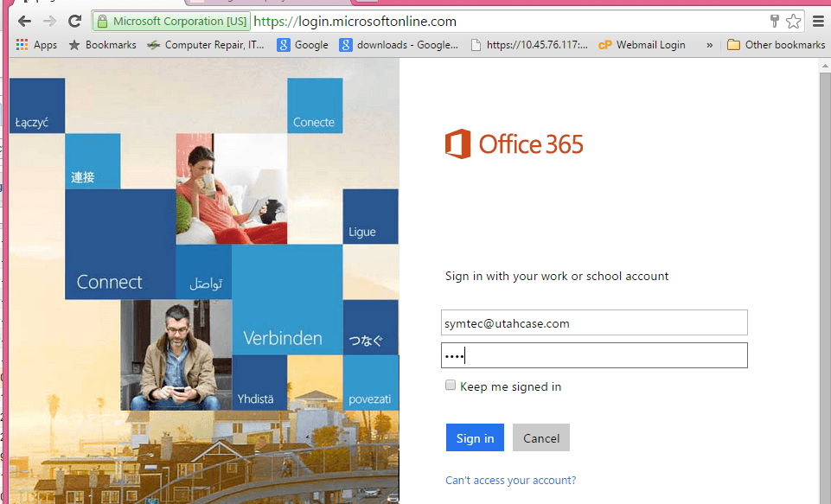This screenshot has height=504, width=831.
Task: Open the Webmail Login bookmark
Action: coord(642,45)
